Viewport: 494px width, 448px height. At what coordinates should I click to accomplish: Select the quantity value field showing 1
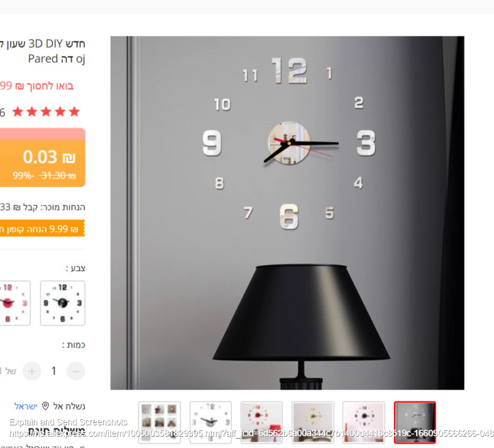(x=54, y=371)
